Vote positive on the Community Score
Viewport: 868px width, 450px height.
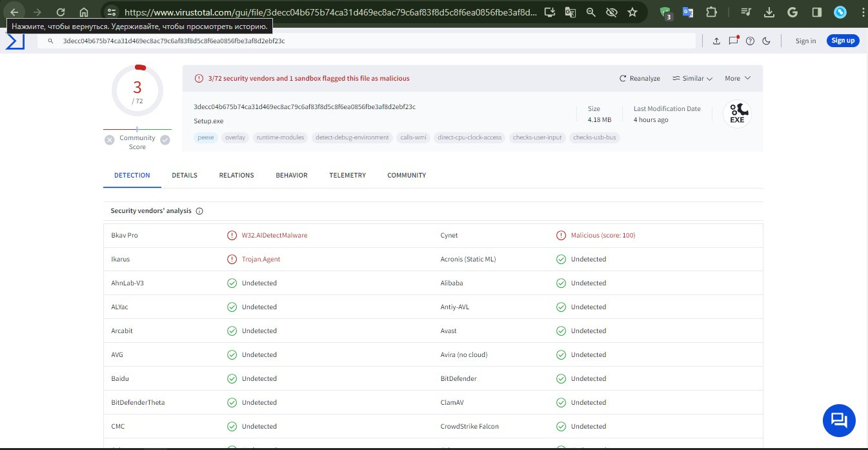coord(165,140)
